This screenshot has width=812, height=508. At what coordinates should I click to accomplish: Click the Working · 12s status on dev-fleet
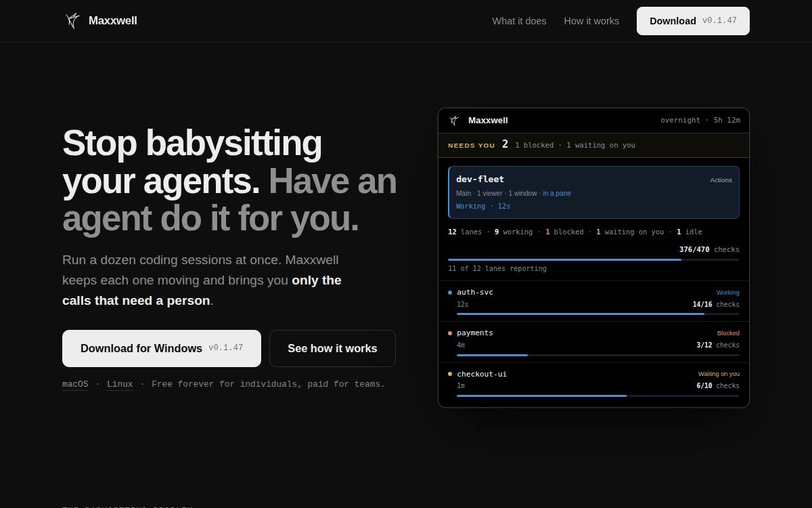[483, 206]
